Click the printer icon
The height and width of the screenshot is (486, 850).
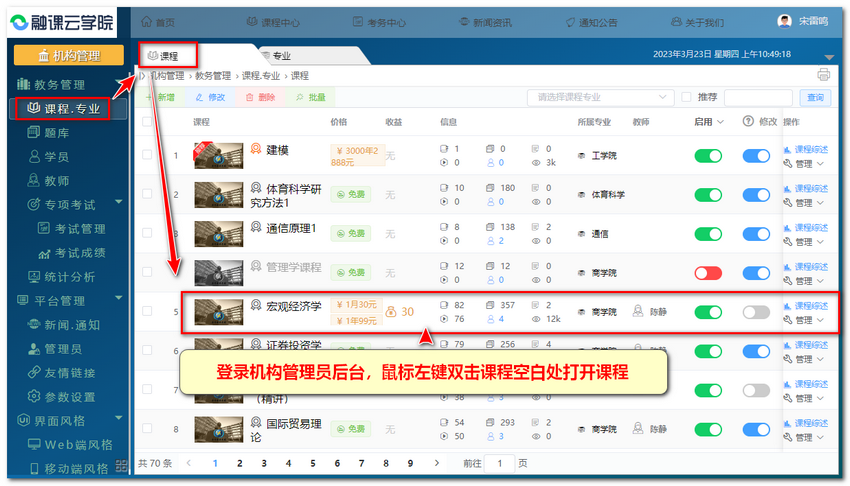[823, 75]
